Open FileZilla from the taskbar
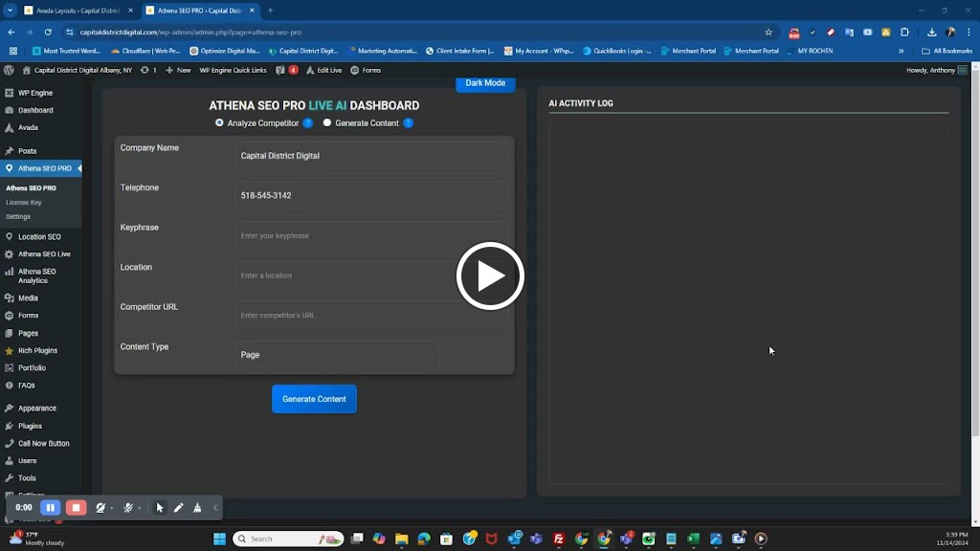The image size is (980, 551). coord(559,539)
